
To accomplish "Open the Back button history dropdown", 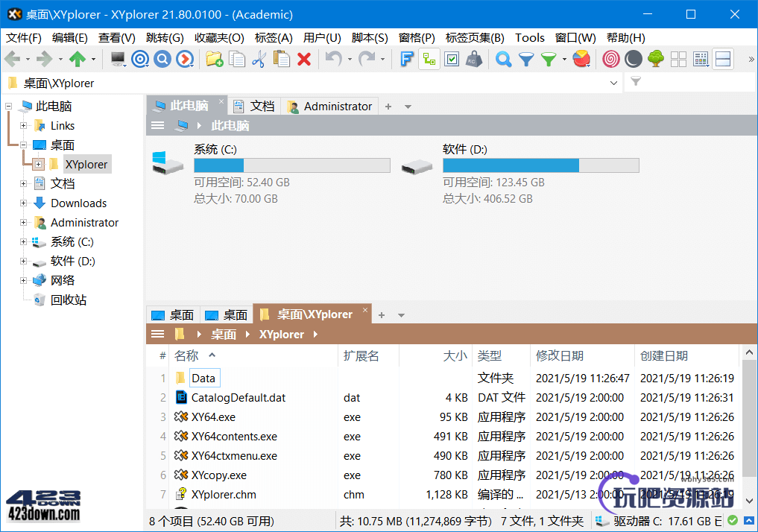I will coord(28,60).
